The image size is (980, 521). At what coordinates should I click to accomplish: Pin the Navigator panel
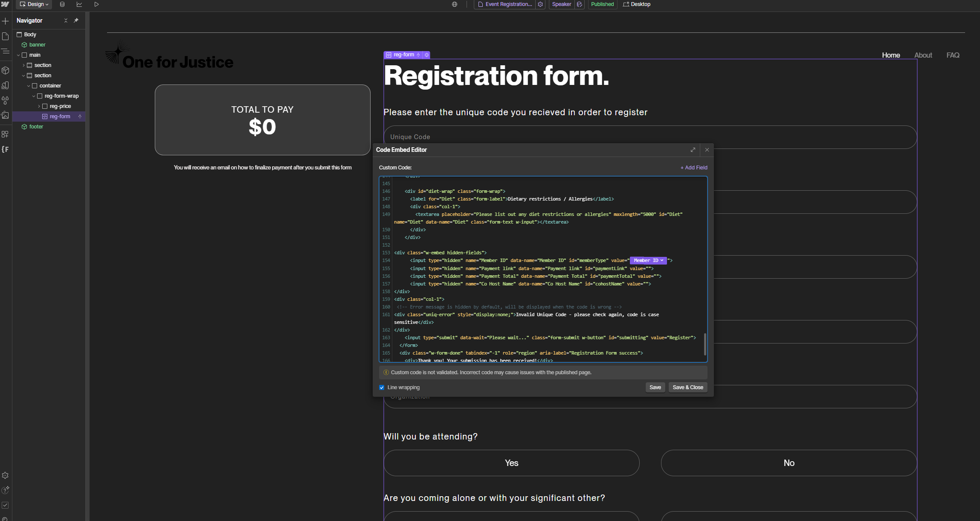(x=76, y=20)
